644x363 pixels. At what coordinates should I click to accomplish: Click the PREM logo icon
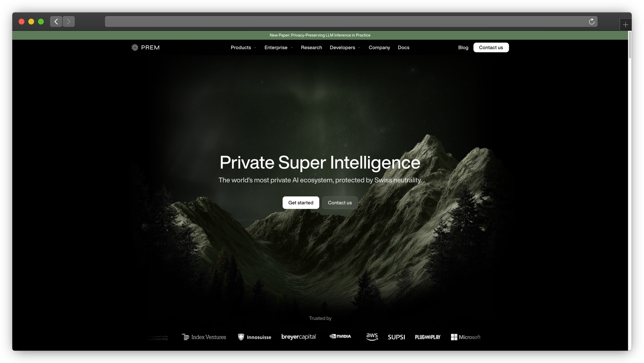coord(135,48)
